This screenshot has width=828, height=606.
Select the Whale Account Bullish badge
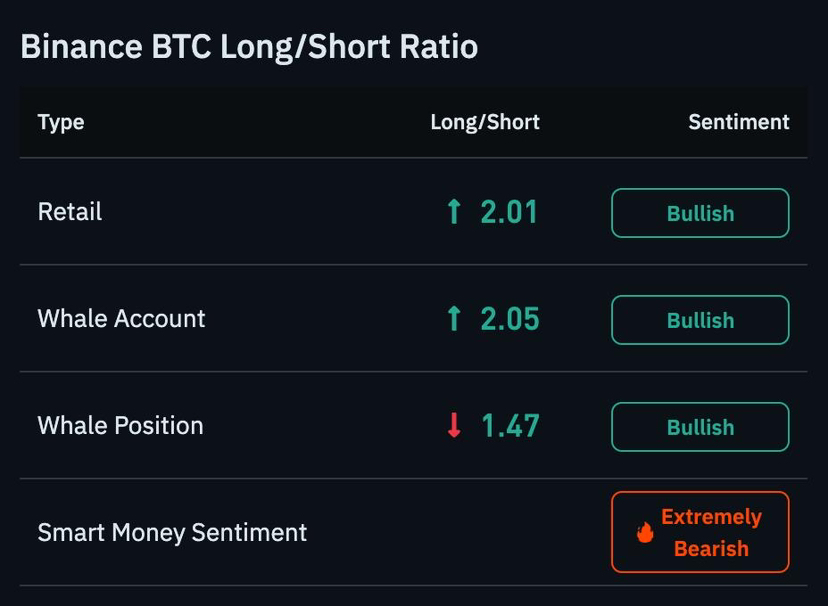coord(700,320)
